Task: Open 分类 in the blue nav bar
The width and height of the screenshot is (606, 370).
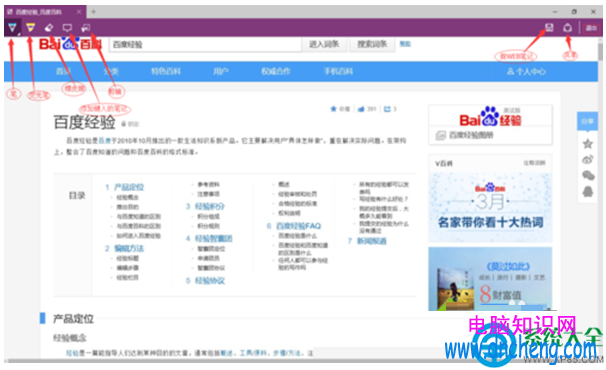Action: [111, 71]
